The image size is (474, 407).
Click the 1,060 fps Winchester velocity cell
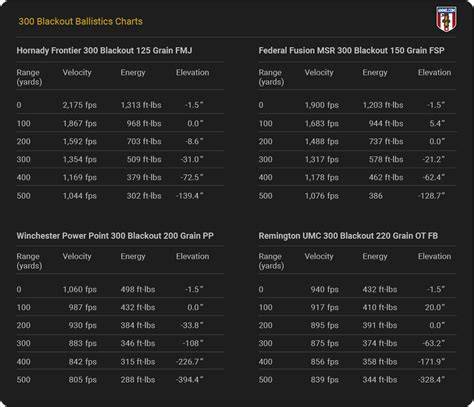click(x=80, y=289)
